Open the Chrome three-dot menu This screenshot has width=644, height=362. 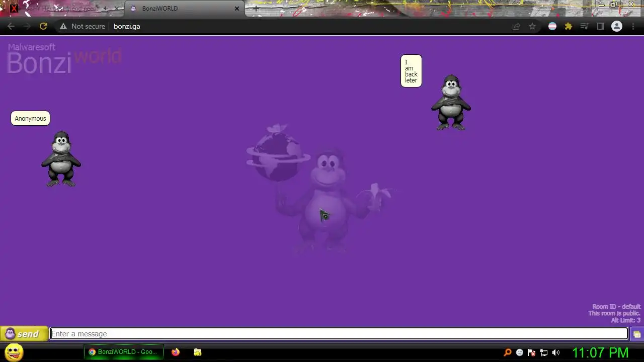tap(633, 26)
